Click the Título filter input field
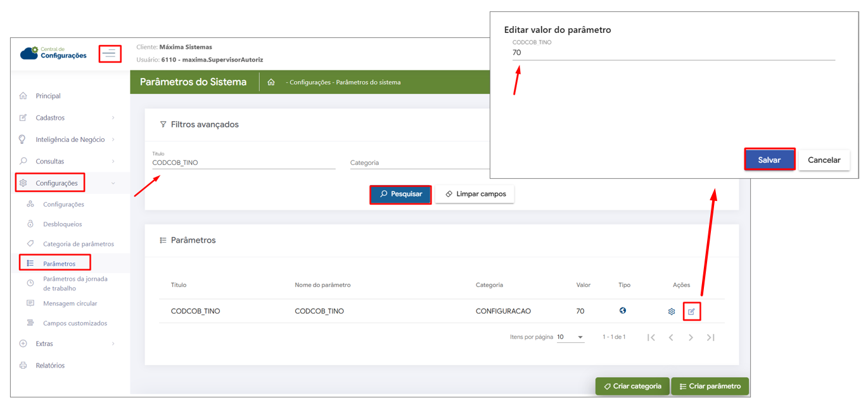 [x=244, y=163]
